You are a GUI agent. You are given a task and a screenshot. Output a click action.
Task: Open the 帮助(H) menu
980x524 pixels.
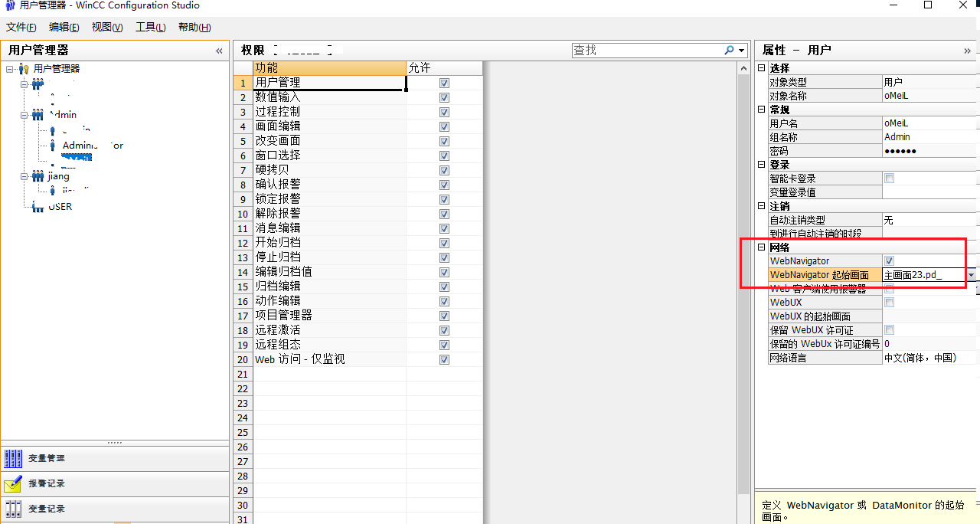click(x=194, y=28)
